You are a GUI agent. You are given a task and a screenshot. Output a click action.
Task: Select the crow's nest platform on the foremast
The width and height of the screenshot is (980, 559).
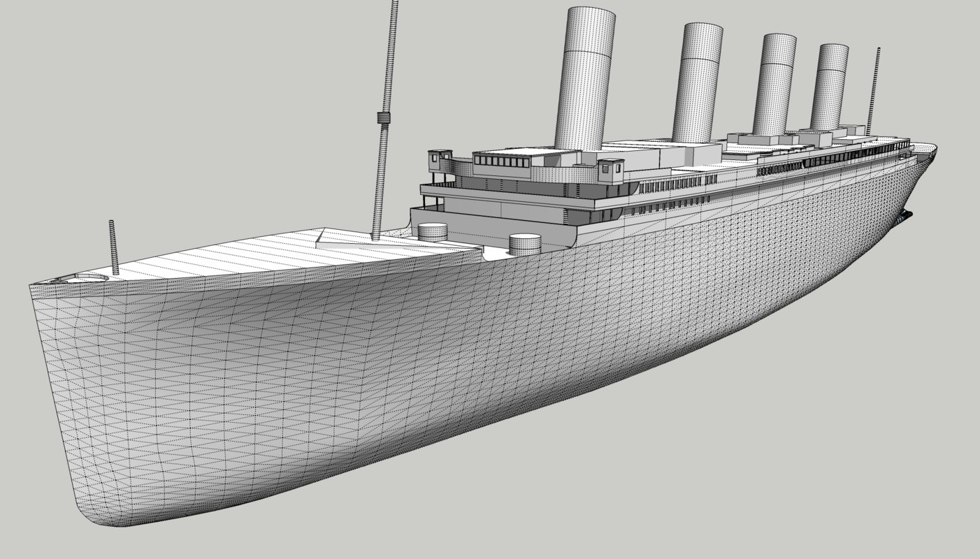point(383,119)
